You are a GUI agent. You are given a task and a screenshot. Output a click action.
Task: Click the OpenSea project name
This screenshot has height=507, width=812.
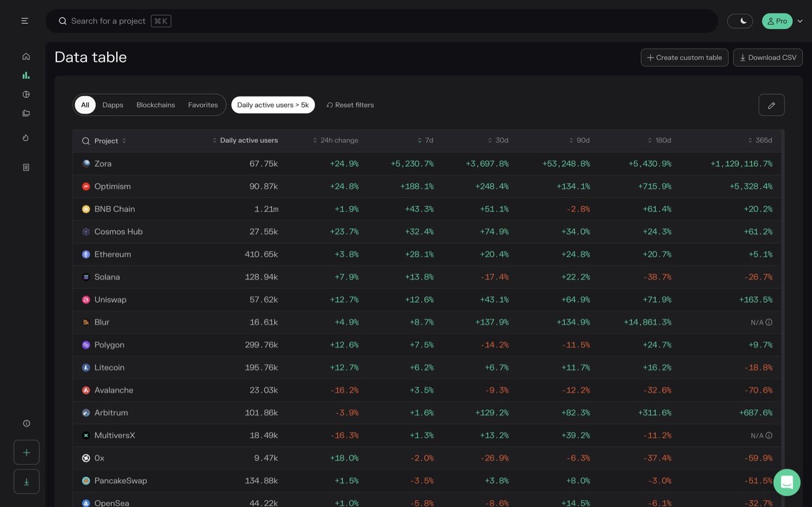click(112, 502)
